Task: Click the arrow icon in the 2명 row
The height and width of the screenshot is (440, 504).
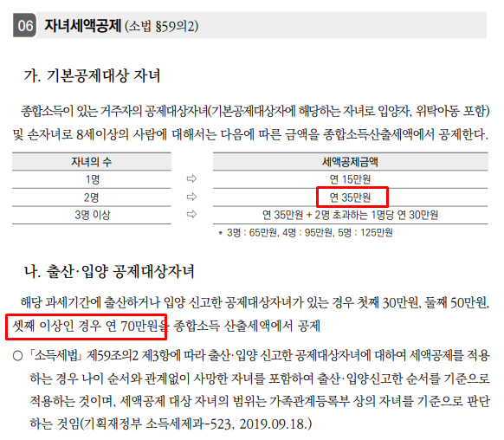Action: pyautogui.click(x=191, y=197)
